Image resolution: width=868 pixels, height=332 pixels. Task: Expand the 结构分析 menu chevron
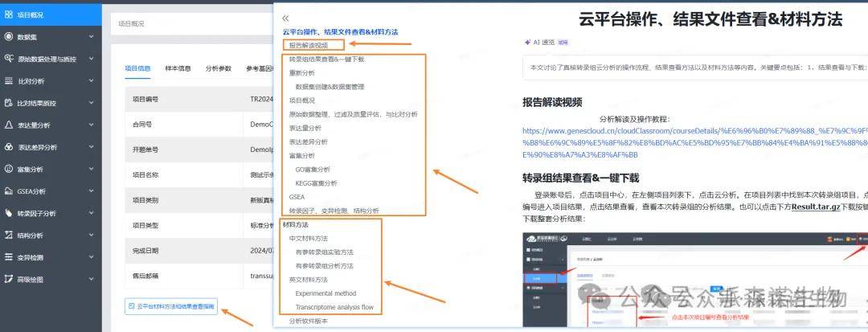tap(91, 236)
